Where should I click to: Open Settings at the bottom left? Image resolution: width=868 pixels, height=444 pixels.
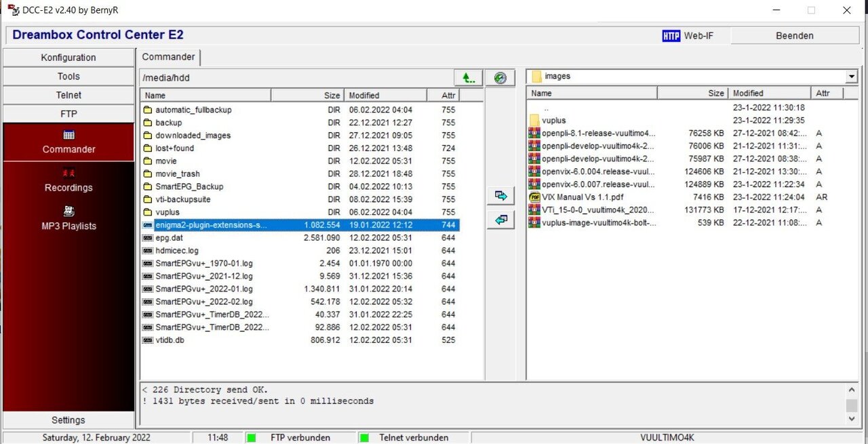(68, 420)
